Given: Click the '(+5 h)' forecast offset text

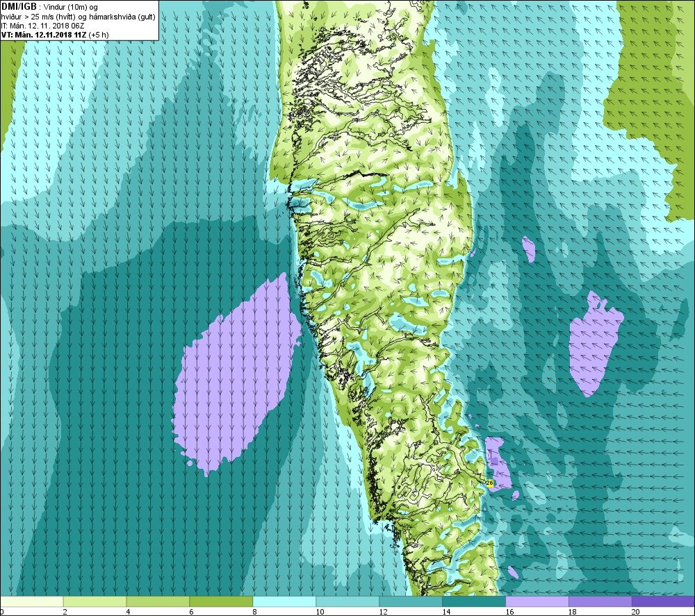Looking at the screenshot, I should (x=99, y=35).
